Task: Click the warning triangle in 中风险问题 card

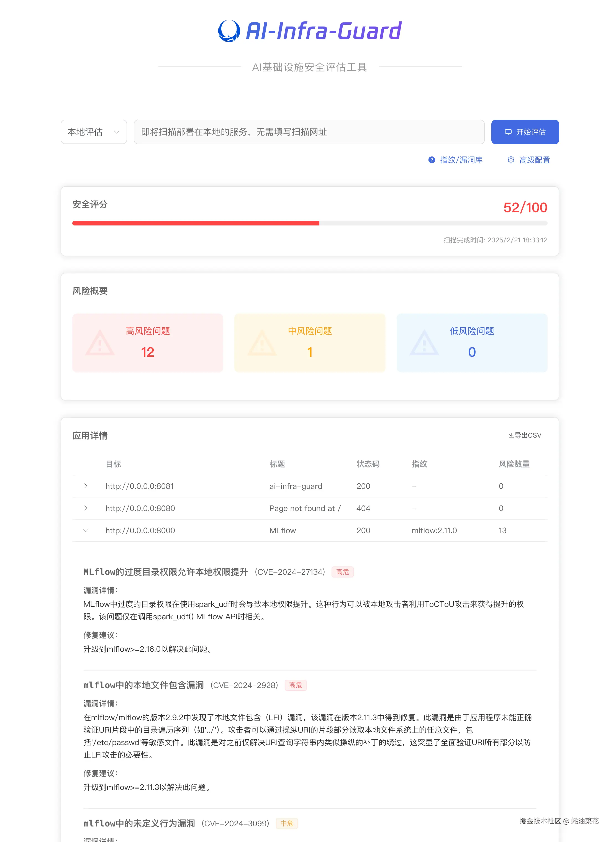Action: tap(262, 342)
